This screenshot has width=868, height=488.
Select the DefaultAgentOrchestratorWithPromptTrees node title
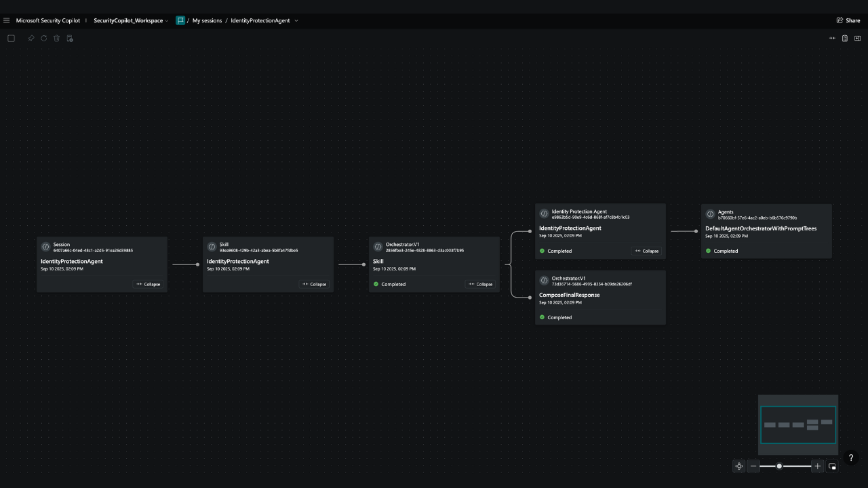pyautogui.click(x=761, y=228)
